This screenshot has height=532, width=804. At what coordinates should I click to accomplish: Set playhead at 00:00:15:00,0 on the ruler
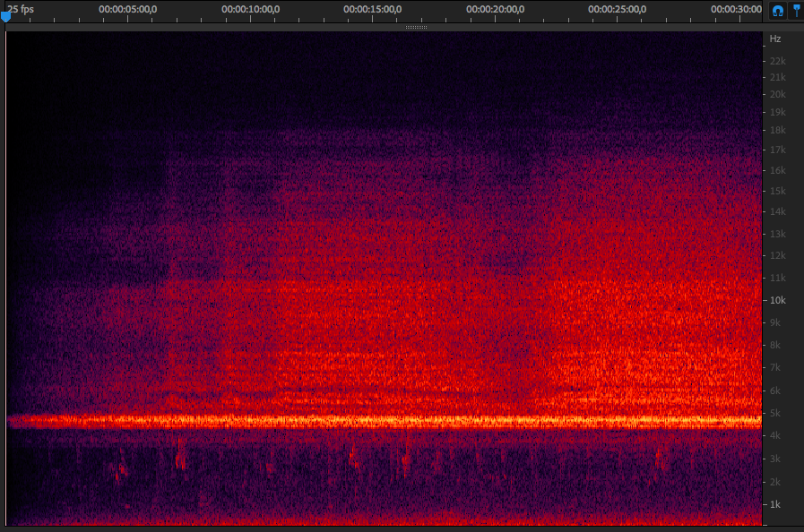[373, 9]
